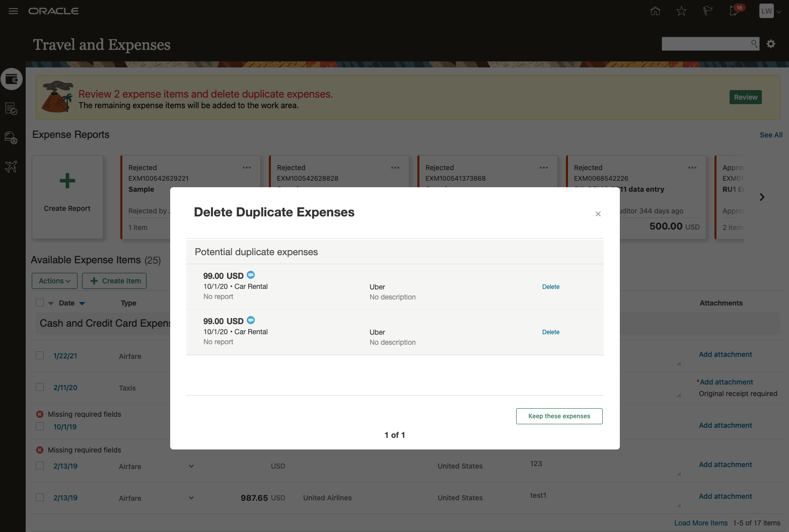Image resolution: width=789 pixels, height=532 pixels.
Task: Close the Delete Duplicate Expenses dialog
Action: (598, 214)
